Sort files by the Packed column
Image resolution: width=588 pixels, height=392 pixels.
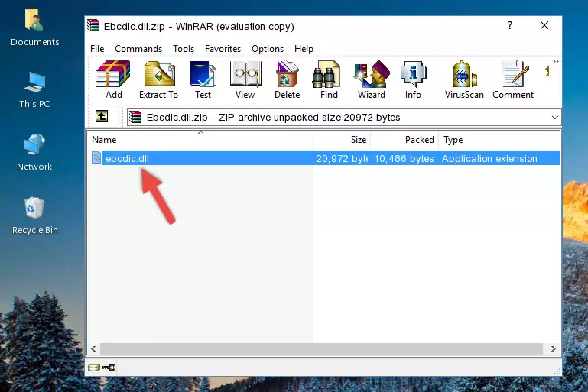tap(404, 140)
